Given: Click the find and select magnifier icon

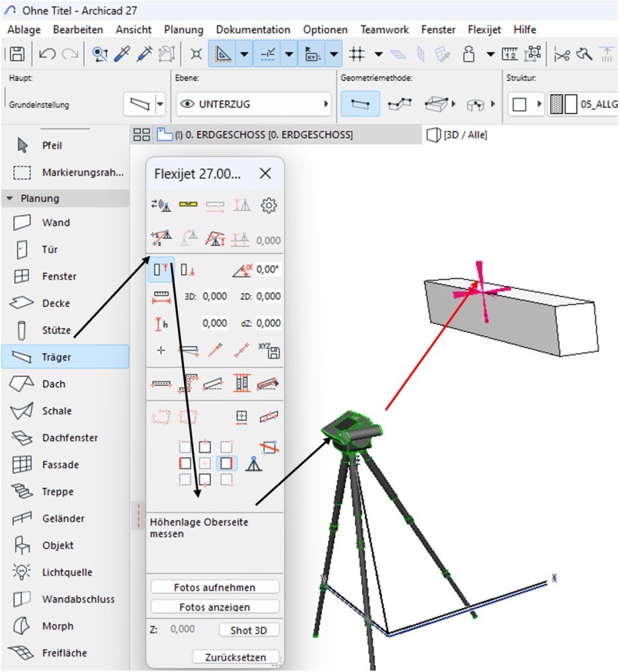Looking at the screenshot, I should 100,54.
